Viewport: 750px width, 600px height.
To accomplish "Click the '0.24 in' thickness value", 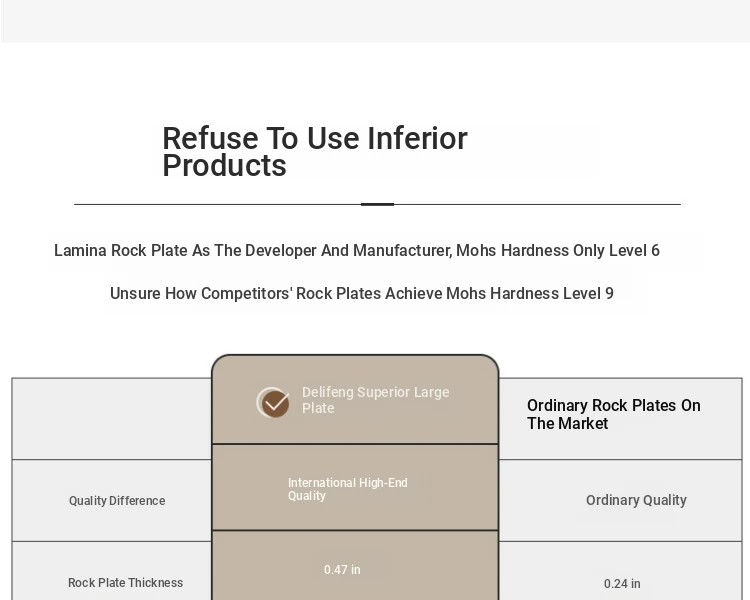I will click(622, 584).
